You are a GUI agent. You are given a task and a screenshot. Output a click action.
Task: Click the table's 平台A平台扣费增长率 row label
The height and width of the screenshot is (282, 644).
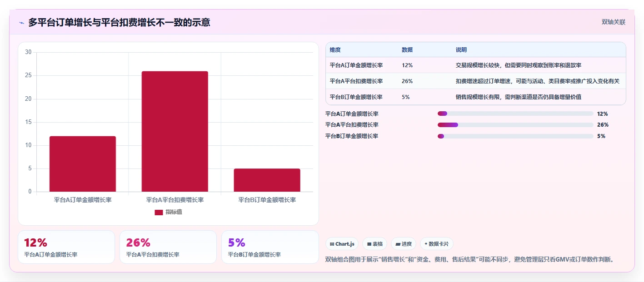pyautogui.click(x=356, y=81)
